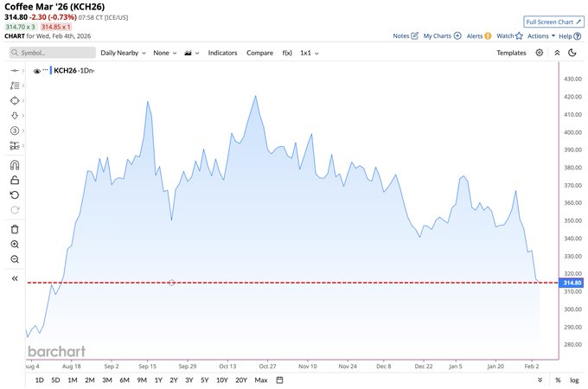
Task: Toggle dark mode moon icon
Action: point(572,53)
